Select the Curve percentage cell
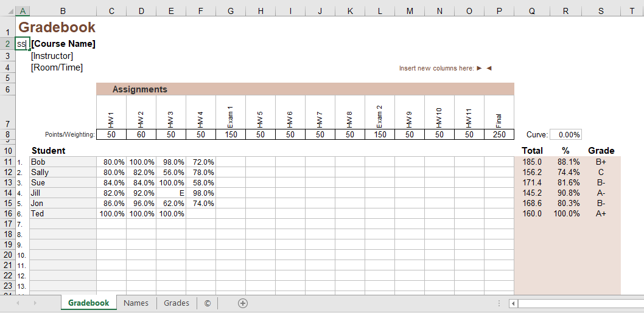Viewport: 644px width, 313px height. click(565, 135)
